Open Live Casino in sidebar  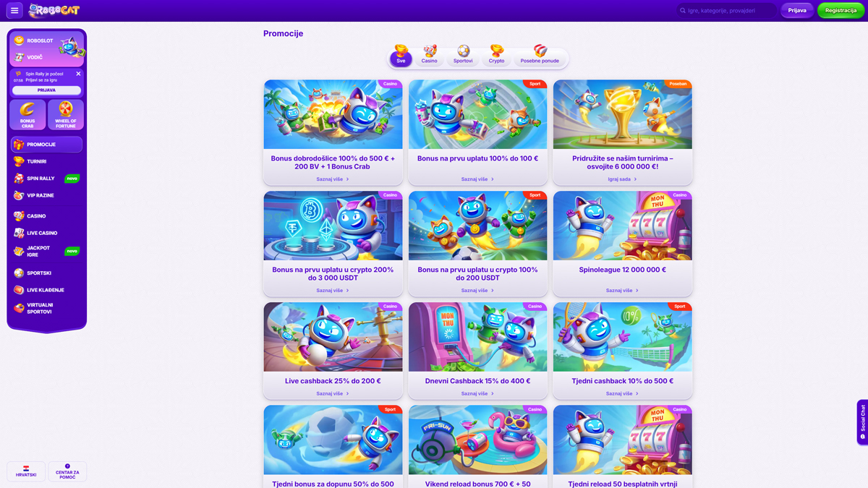click(x=41, y=233)
